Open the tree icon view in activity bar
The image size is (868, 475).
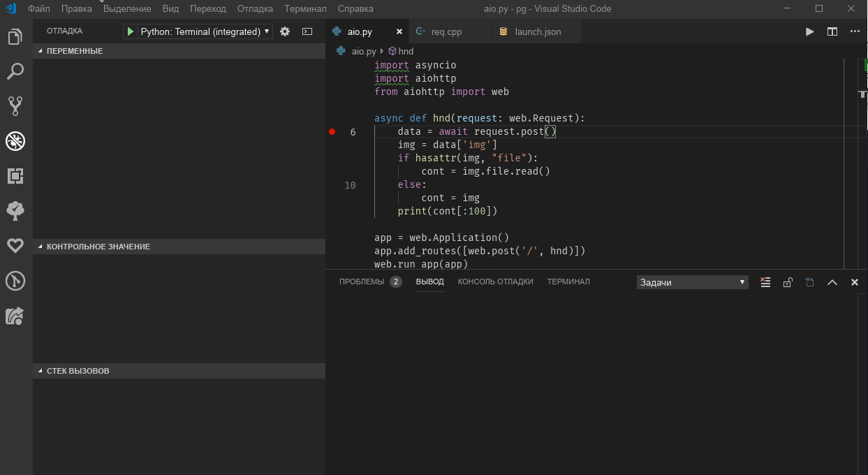pos(15,210)
